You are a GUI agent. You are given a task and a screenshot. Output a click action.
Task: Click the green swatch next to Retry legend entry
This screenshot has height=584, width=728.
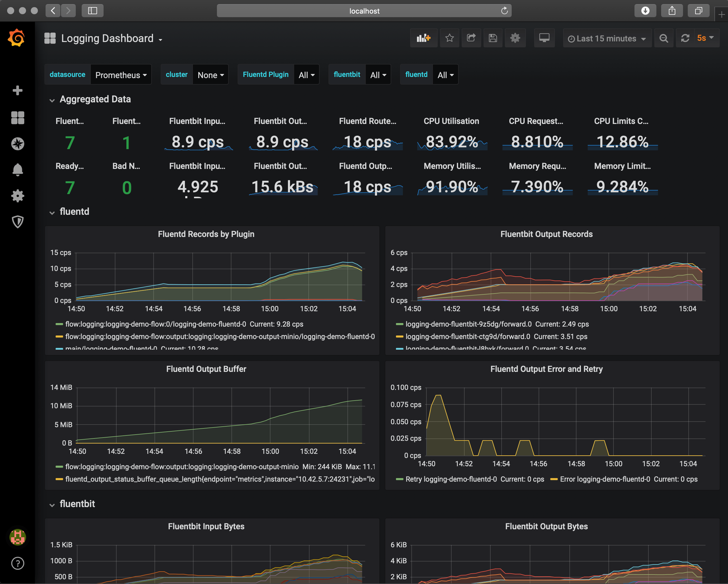click(x=400, y=479)
